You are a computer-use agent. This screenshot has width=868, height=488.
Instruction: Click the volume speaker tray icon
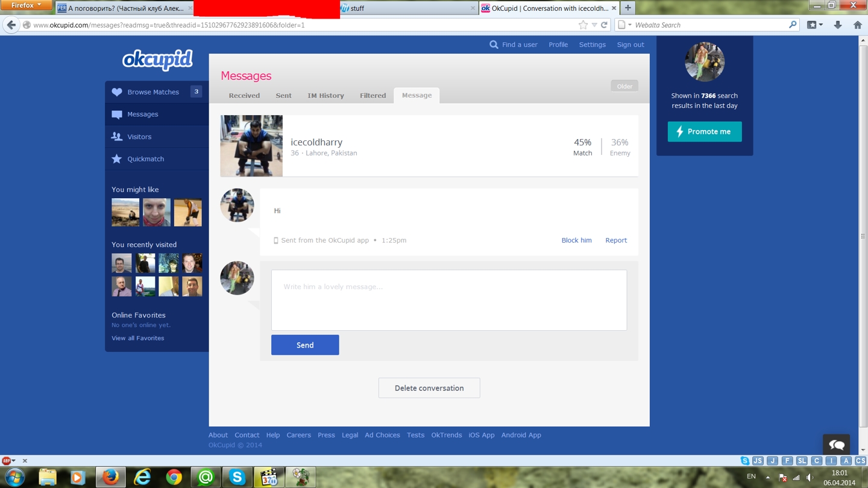[x=810, y=477]
